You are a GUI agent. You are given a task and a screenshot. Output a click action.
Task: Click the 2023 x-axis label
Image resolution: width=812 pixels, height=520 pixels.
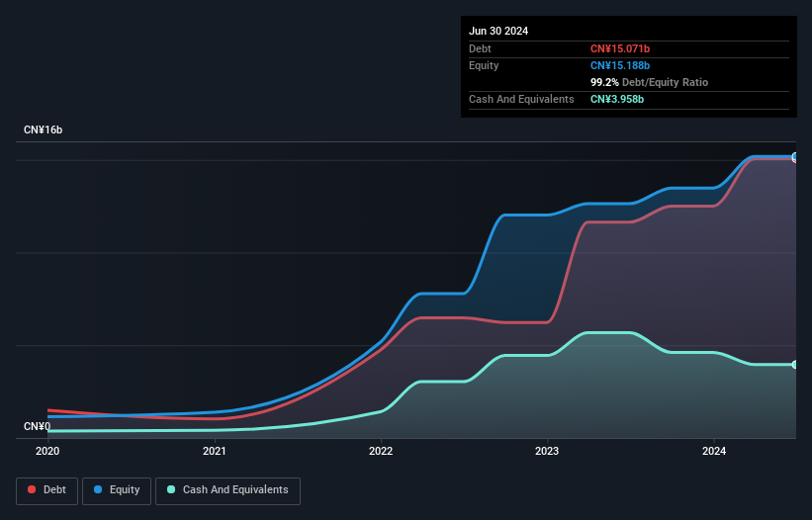(547, 451)
